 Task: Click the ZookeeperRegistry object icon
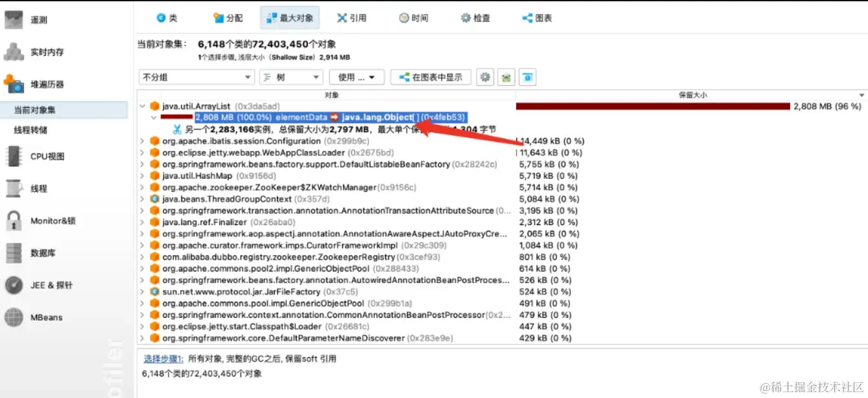coord(154,258)
